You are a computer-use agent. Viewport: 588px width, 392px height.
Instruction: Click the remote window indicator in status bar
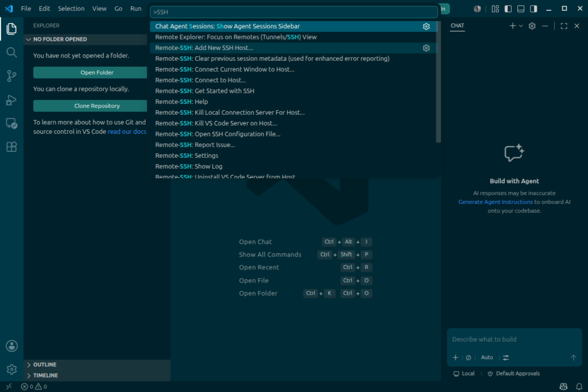coord(9,386)
